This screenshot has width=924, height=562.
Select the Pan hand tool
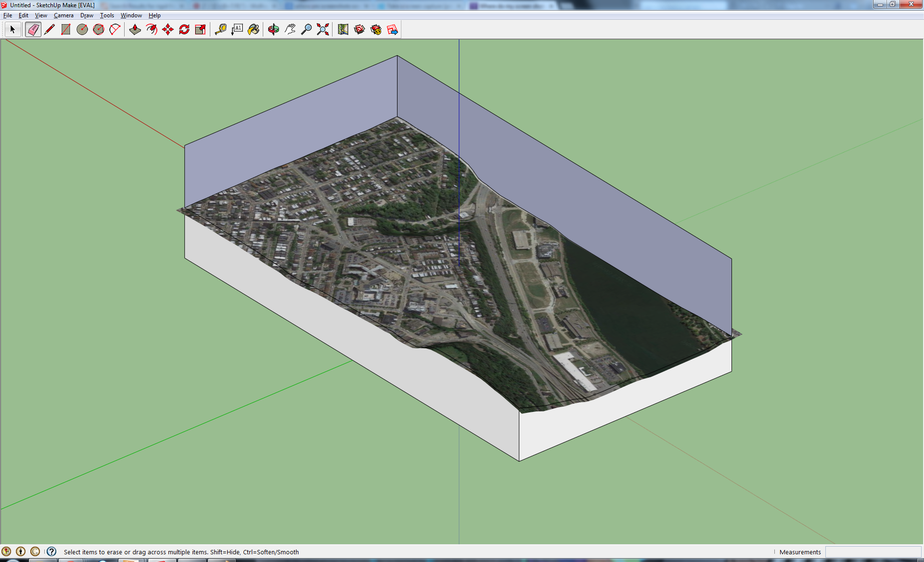290,30
